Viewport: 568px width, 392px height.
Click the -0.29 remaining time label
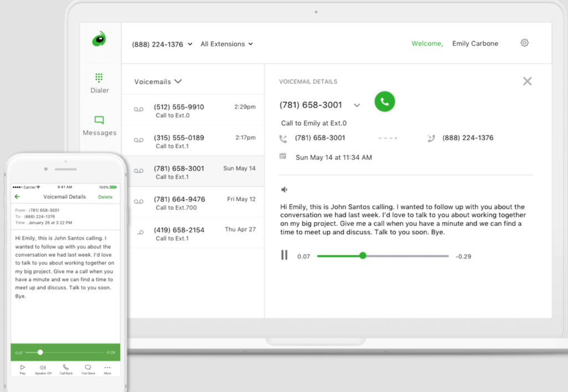[x=463, y=256]
